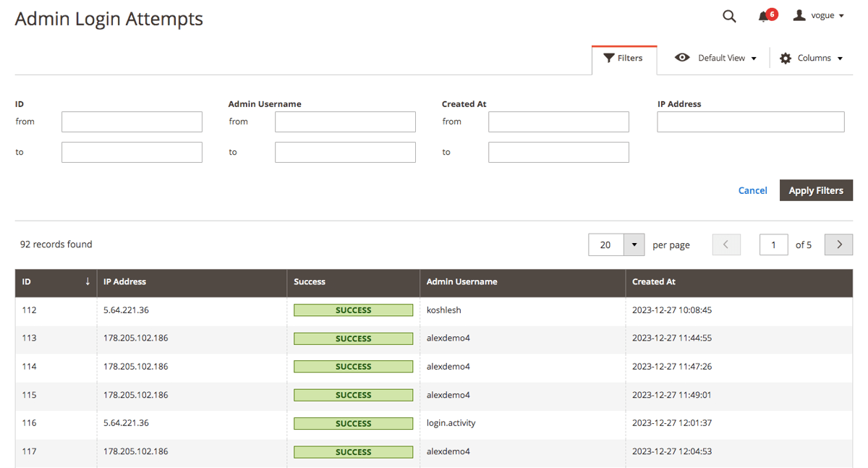Viewport: 868px width, 468px height.
Task: Go to next page arrow
Action: tap(839, 244)
